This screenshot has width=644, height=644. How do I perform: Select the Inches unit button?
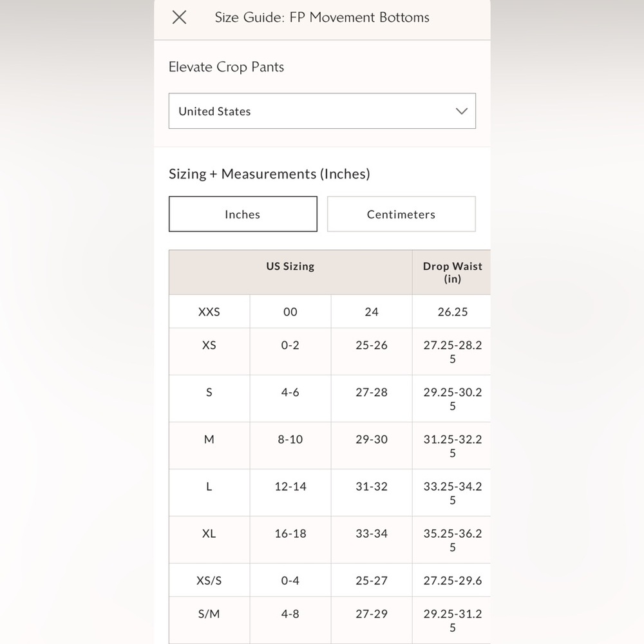pos(243,214)
